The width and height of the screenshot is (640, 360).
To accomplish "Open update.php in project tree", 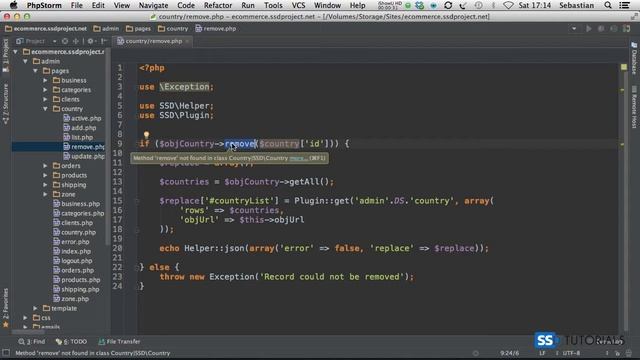I will [84, 156].
